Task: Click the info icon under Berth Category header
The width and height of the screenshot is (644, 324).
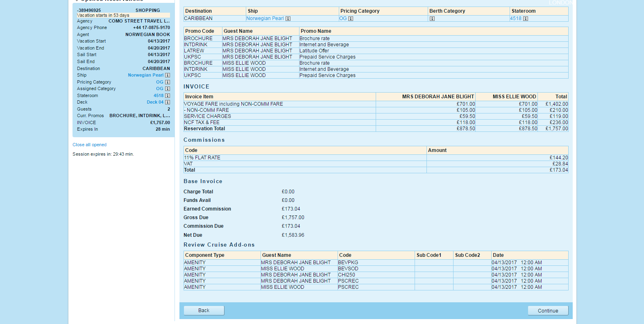Action: point(432,18)
